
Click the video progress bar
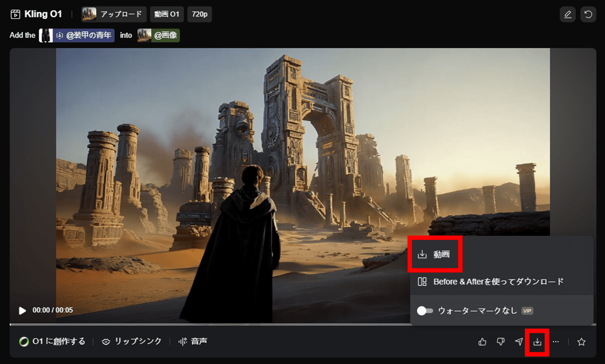pos(209,324)
